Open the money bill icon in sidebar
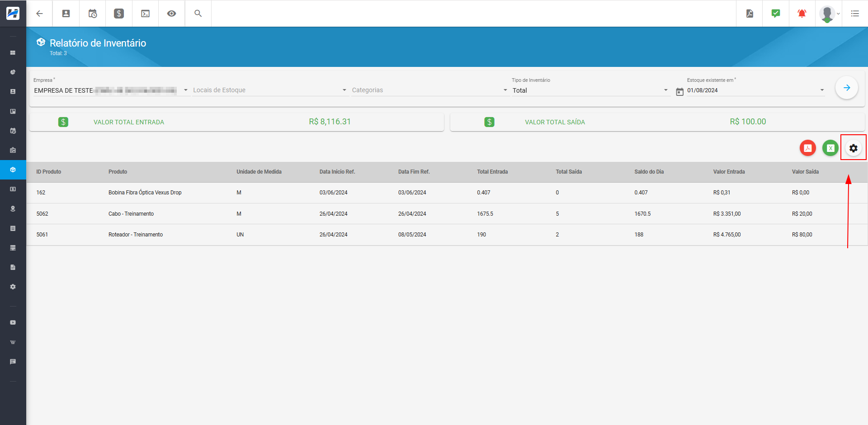Image resolution: width=868 pixels, height=425 pixels. click(13, 189)
